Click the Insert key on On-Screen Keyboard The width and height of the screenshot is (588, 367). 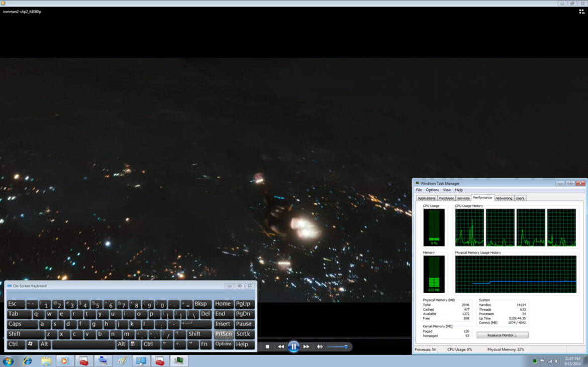pos(224,324)
